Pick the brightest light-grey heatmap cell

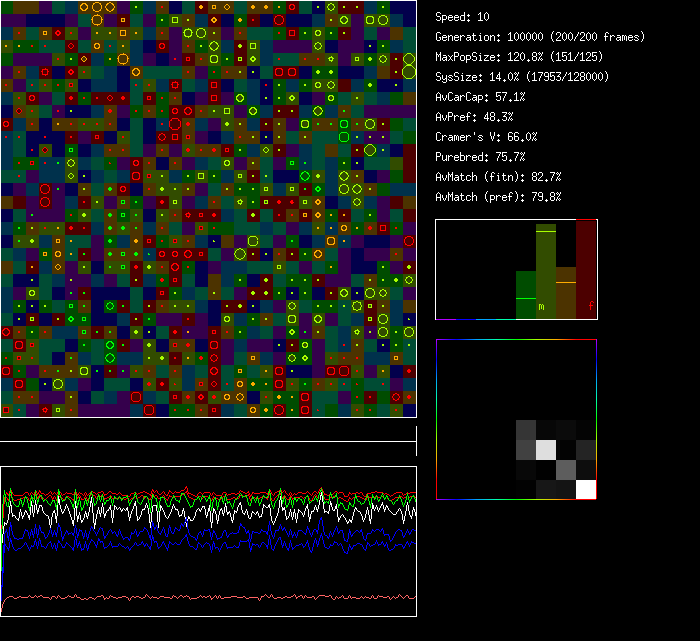coord(546,450)
